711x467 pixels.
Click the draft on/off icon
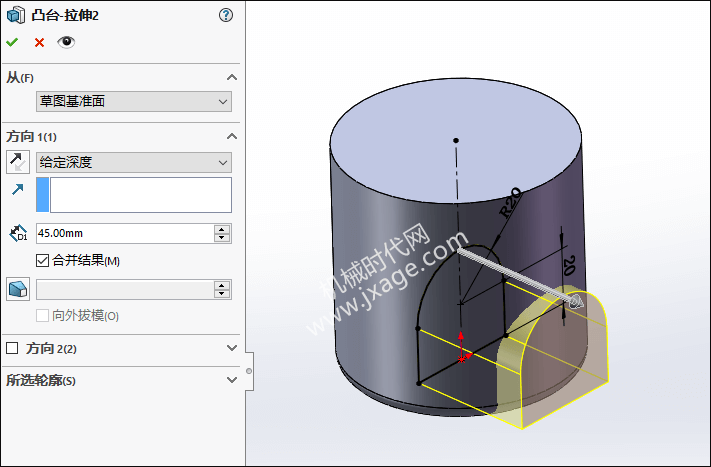tap(18, 289)
